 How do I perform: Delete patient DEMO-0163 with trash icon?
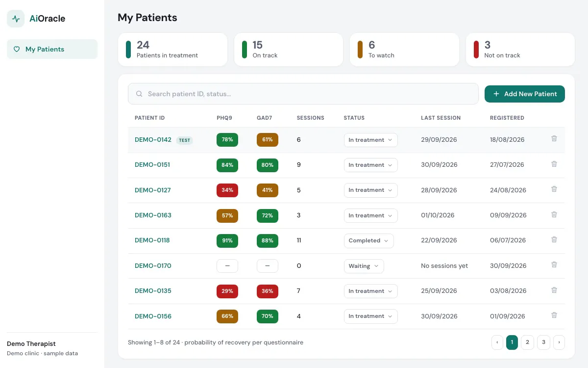tap(554, 214)
